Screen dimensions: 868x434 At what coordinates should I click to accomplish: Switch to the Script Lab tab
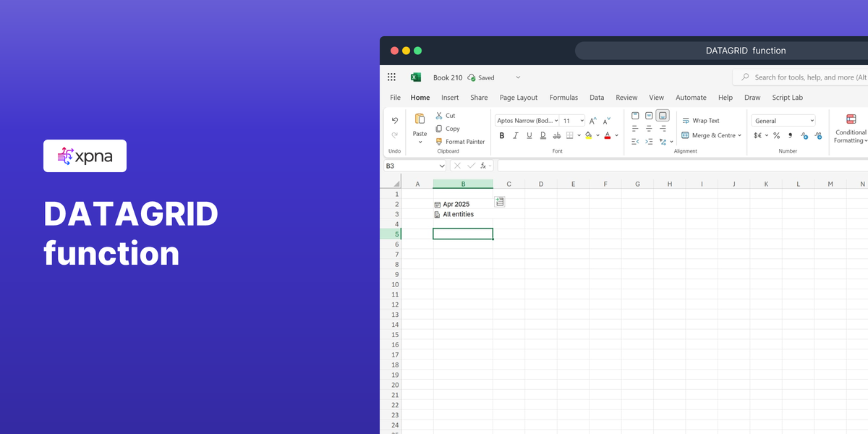[787, 98]
